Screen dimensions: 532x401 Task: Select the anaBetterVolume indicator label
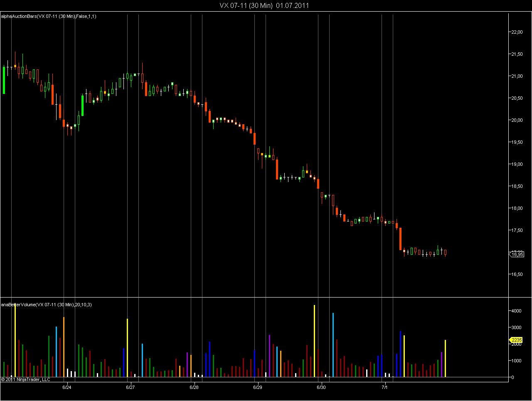47,305
